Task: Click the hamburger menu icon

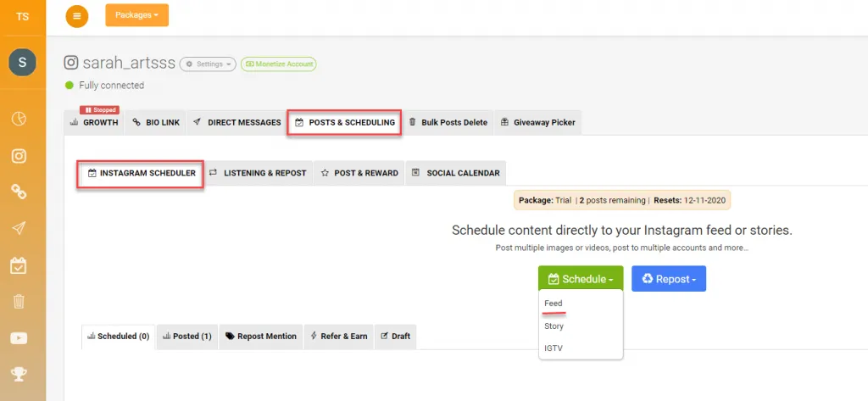Action: (76, 15)
